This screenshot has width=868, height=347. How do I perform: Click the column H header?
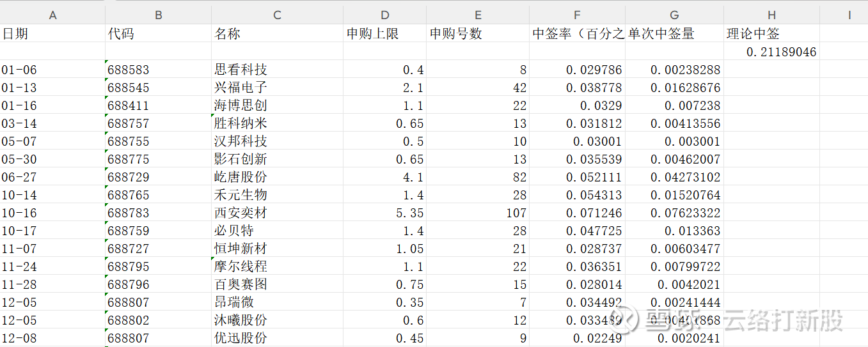[771, 15]
